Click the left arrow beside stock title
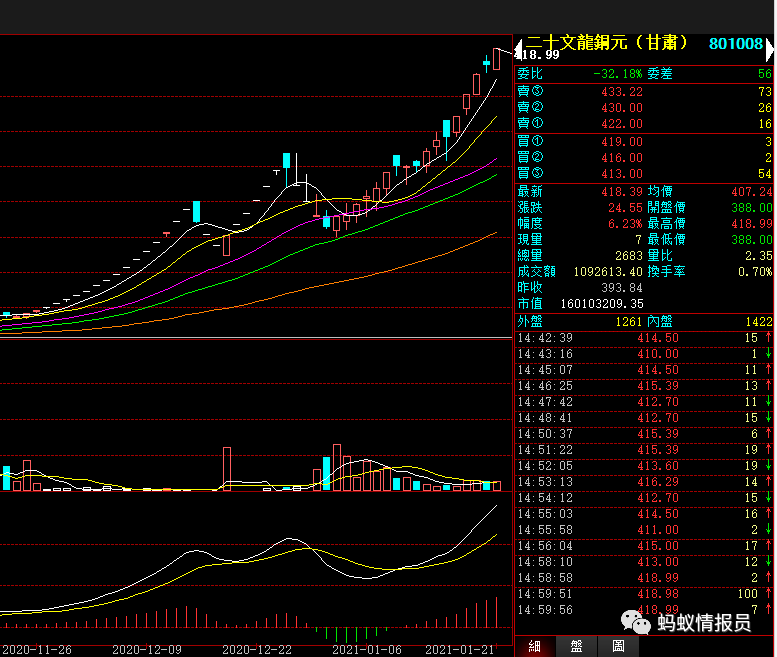Screen dimensions: 777x657 pyautogui.click(x=518, y=50)
